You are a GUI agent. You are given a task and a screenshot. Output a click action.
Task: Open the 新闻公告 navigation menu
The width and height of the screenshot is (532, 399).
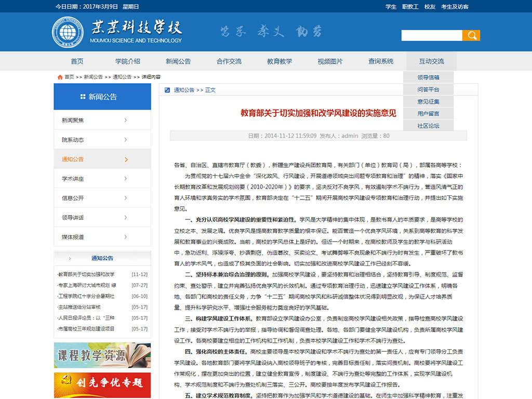click(178, 61)
